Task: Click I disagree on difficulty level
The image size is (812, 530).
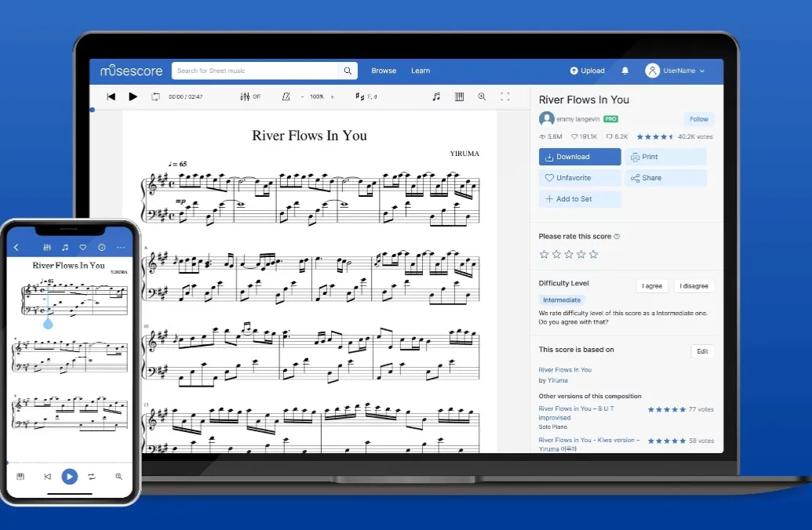Action: click(694, 286)
